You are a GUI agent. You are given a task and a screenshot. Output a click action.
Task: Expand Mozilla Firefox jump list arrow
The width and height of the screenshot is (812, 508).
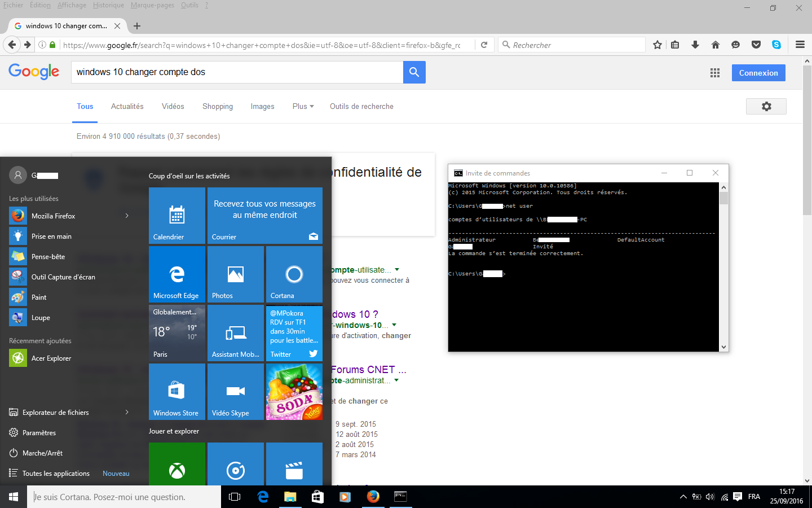[x=127, y=216]
